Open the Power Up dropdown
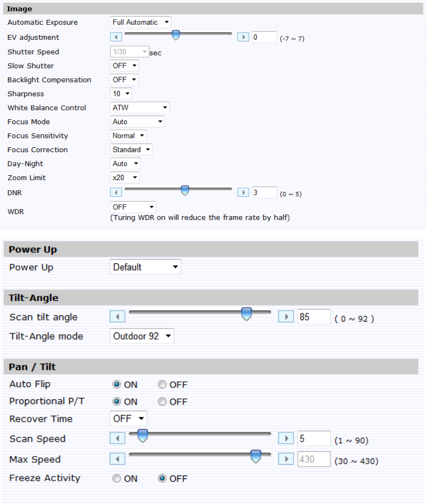This screenshot has height=504, width=427. [x=145, y=267]
